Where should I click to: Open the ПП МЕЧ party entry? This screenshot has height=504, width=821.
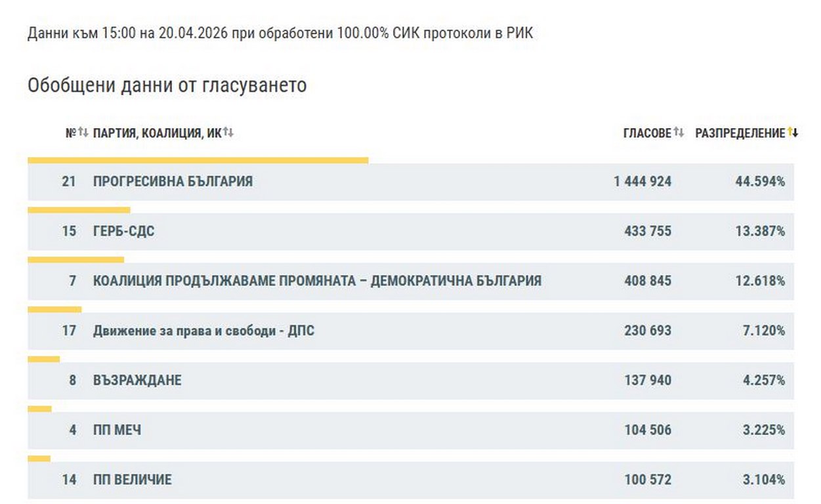pyautogui.click(x=117, y=430)
